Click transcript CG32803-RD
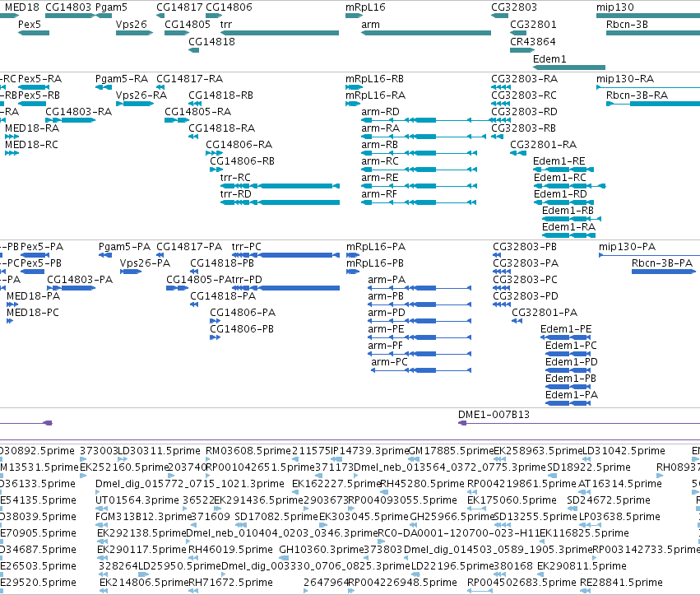 pos(501,120)
